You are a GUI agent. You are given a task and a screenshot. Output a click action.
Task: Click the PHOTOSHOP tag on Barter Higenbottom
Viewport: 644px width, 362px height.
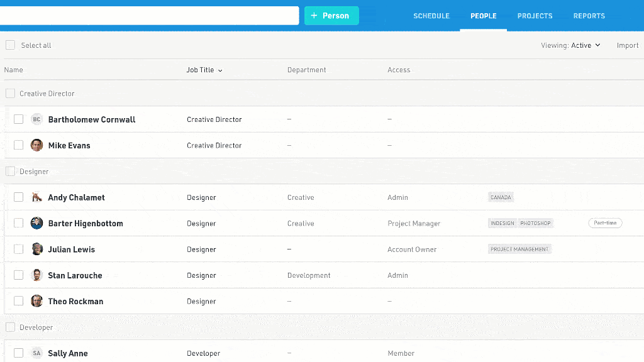(535, 223)
